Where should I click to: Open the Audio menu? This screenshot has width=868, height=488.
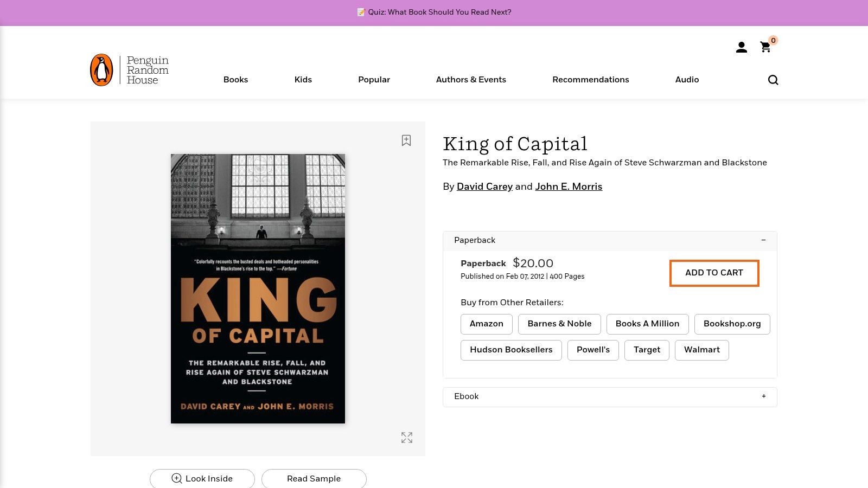tap(687, 80)
